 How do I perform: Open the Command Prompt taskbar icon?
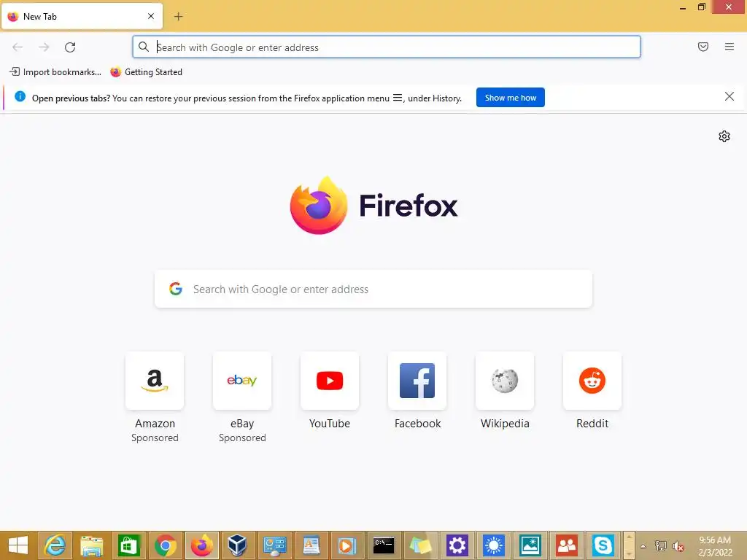pyautogui.click(x=384, y=545)
